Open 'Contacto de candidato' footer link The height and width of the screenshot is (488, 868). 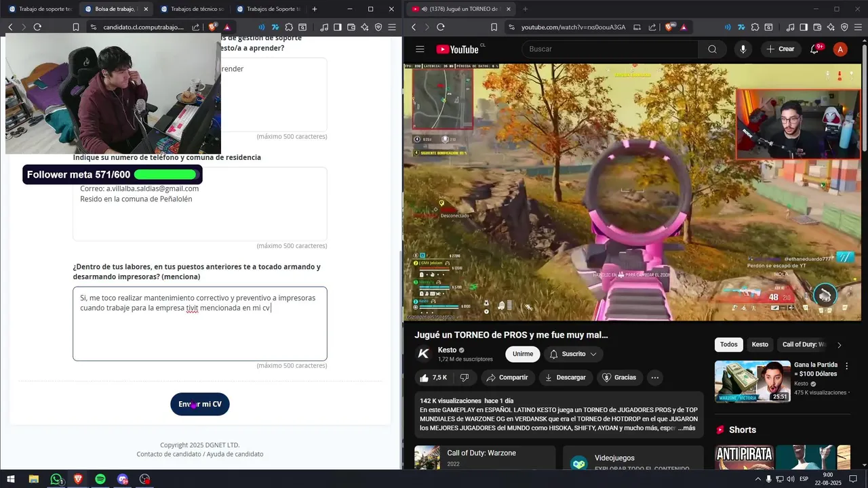tap(169, 454)
